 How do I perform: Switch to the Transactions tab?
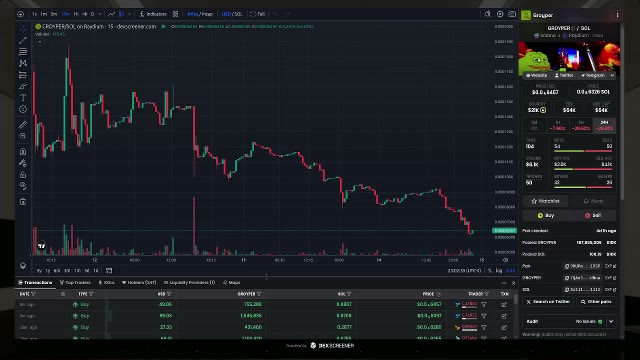[x=35, y=282]
